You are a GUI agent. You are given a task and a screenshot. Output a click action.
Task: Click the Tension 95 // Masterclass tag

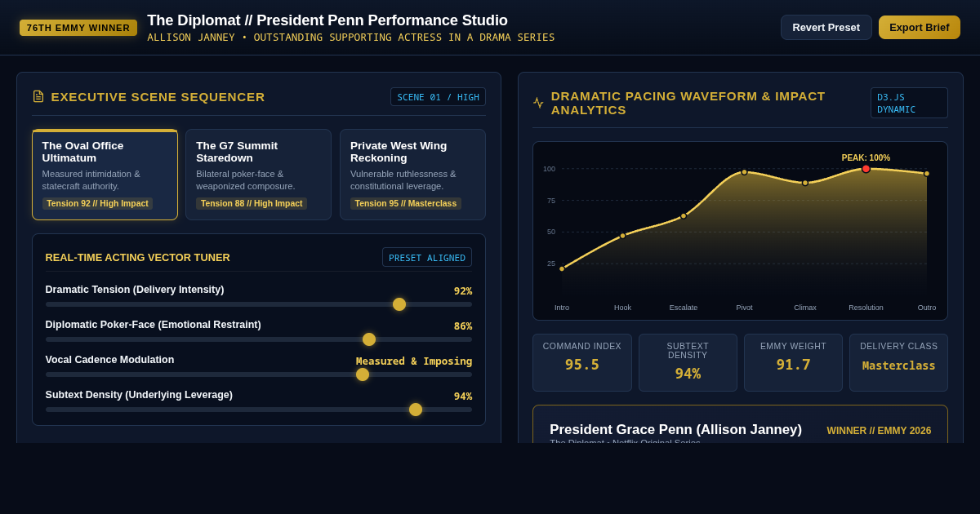pos(406,203)
